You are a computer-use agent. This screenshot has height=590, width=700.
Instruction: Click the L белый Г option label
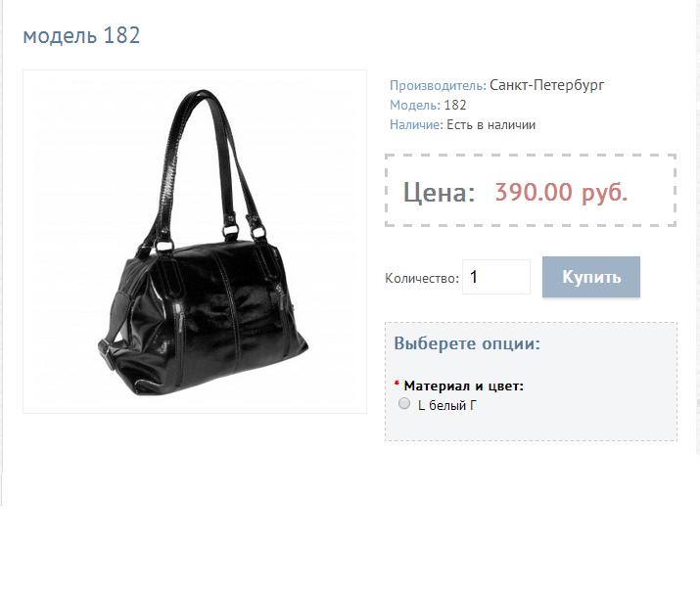447,405
